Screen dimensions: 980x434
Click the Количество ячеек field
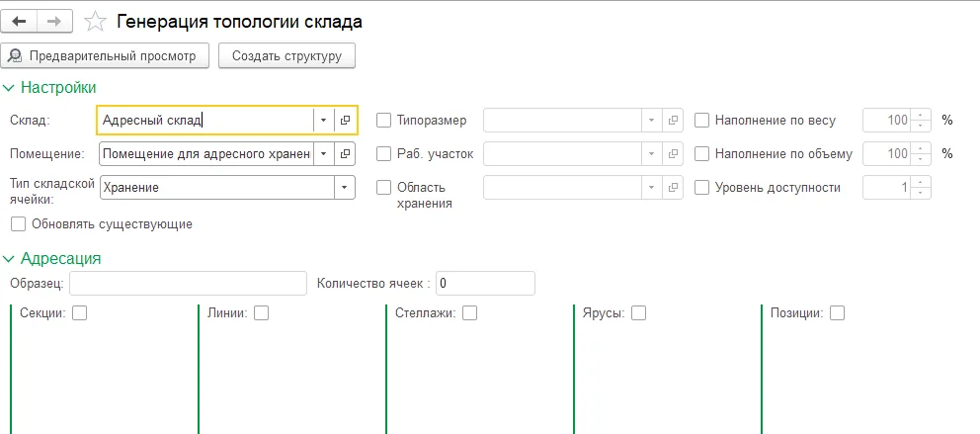click(486, 283)
